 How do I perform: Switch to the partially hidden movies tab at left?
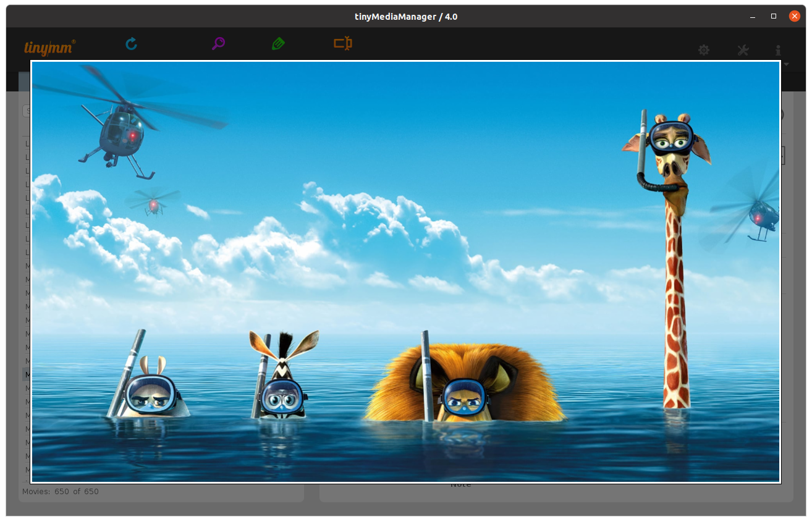[25, 81]
